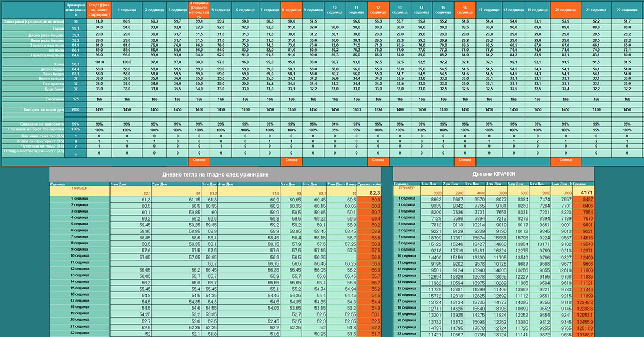
Task: Select the orange 'Старт (Дата на, която стартираш)' header
Action: pyautogui.click(x=98, y=10)
